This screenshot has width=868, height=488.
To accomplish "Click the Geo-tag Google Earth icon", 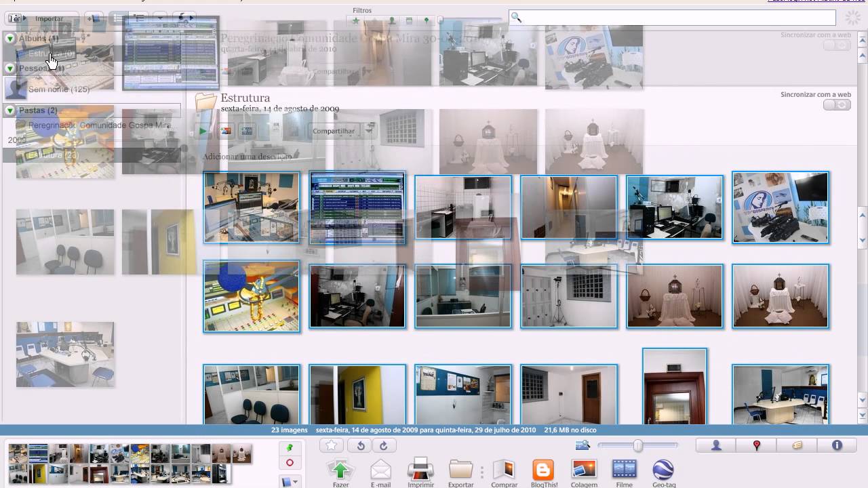I will pyautogui.click(x=663, y=470).
